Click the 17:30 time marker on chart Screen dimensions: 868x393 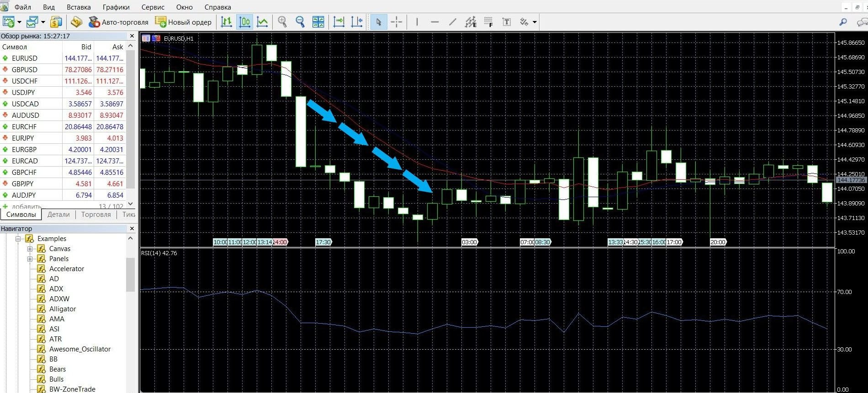(323, 242)
